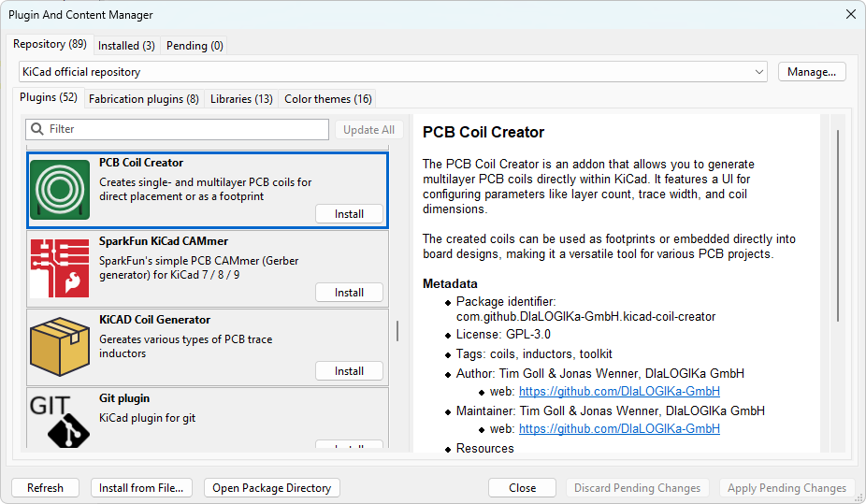Viewport: 866px width, 504px height.
Task: Click Discard Pending Changes button
Action: (x=638, y=488)
